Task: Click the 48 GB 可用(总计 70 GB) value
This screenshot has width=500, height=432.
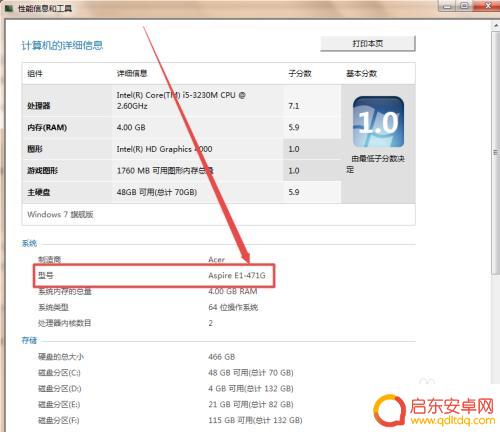Action: point(251,373)
